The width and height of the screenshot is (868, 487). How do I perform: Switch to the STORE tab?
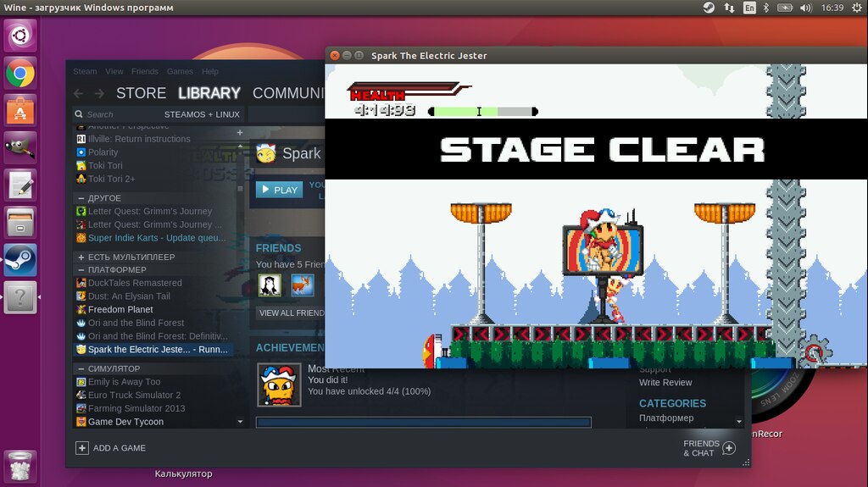142,93
